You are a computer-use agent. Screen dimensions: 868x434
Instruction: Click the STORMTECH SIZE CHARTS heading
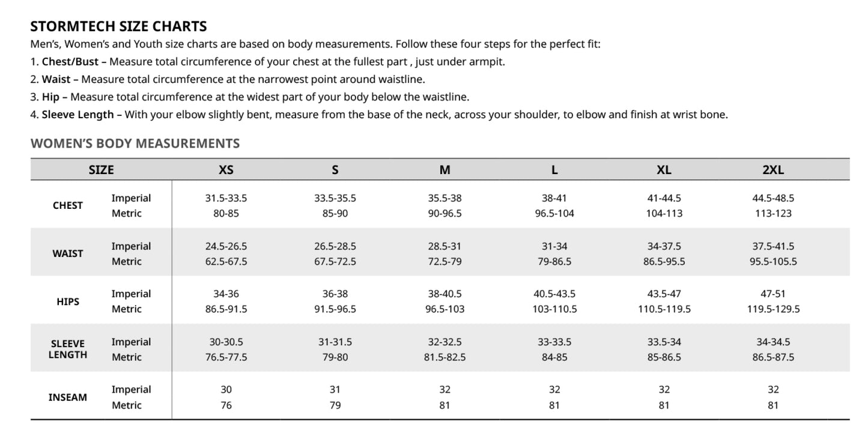click(118, 26)
